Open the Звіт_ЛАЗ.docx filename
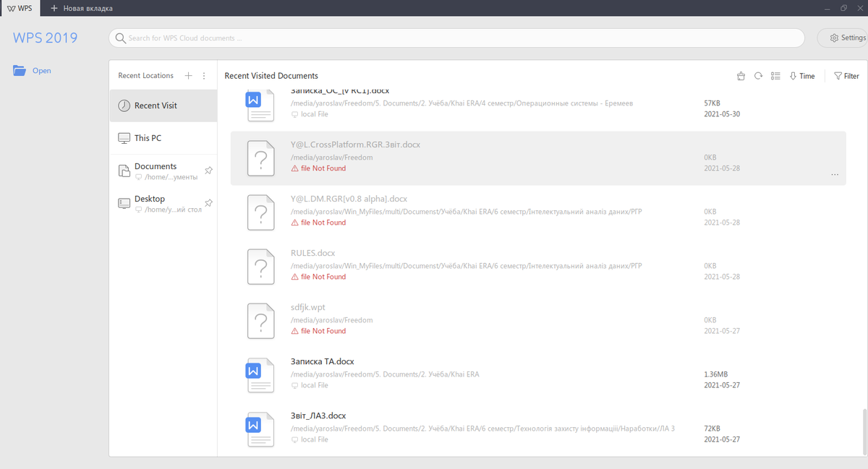868x469 pixels. pyautogui.click(x=318, y=416)
